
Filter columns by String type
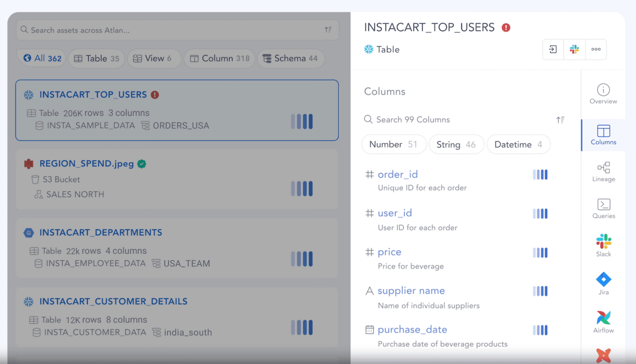click(x=456, y=144)
